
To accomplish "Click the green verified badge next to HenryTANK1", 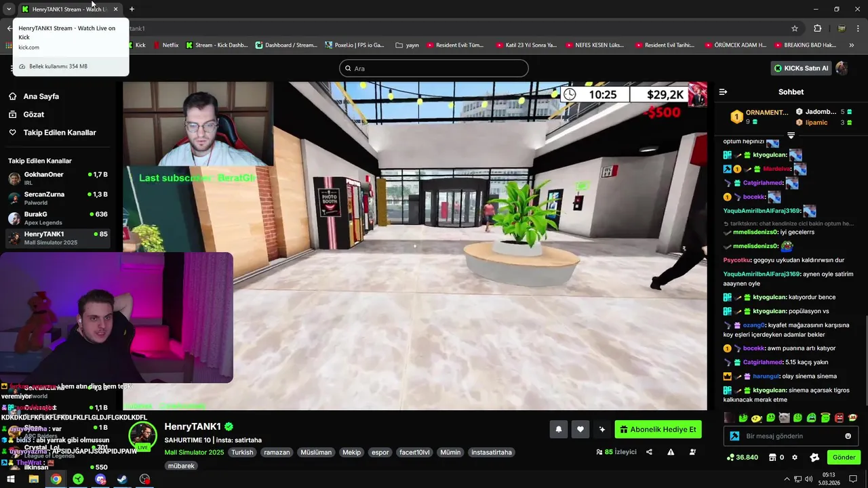I will (x=229, y=426).
